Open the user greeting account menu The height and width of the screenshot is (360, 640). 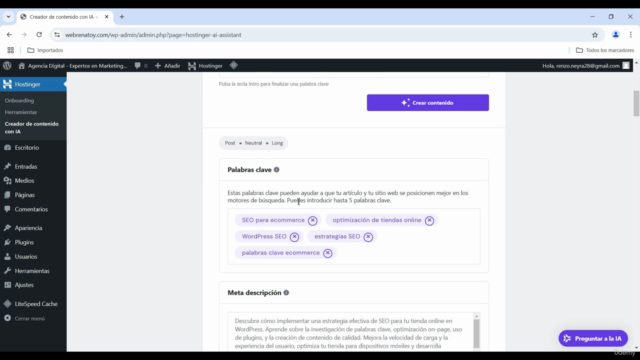tap(585, 66)
